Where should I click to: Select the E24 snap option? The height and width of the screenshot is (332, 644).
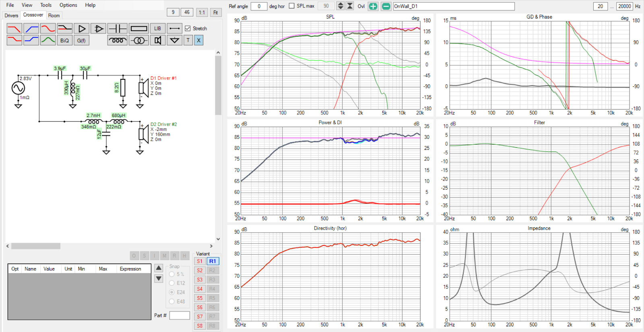(172, 292)
